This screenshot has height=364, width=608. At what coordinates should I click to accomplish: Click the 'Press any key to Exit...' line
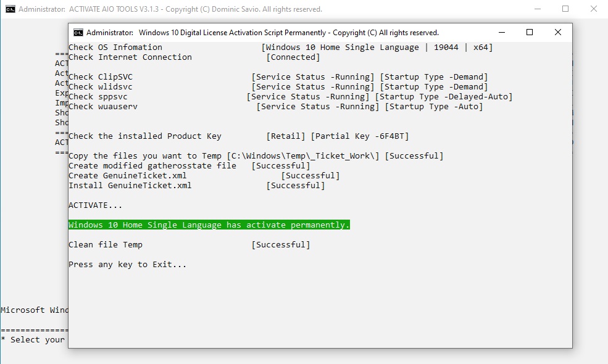tap(127, 265)
